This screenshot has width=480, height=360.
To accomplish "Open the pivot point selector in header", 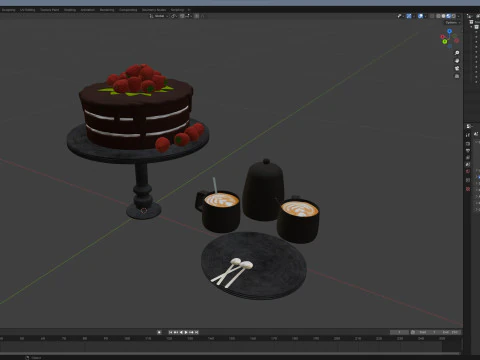I will pyautogui.click(x=173, y=16).
